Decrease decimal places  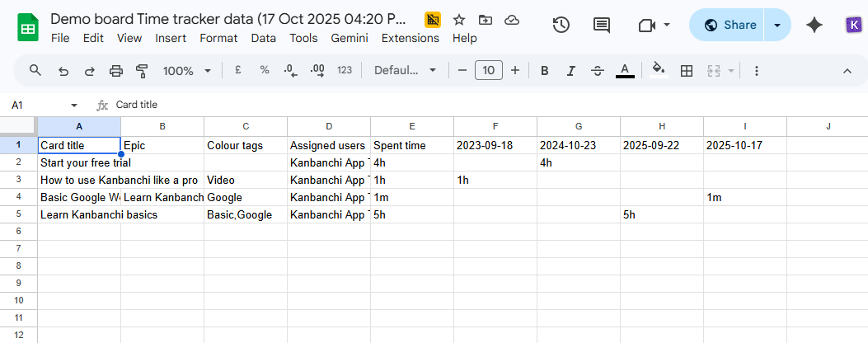(291, 70)
